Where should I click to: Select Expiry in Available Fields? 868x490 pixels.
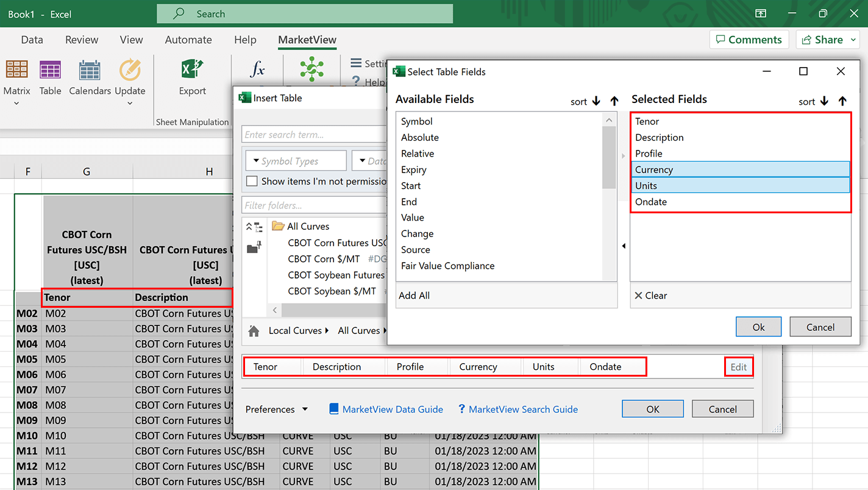tap(414, 170)
